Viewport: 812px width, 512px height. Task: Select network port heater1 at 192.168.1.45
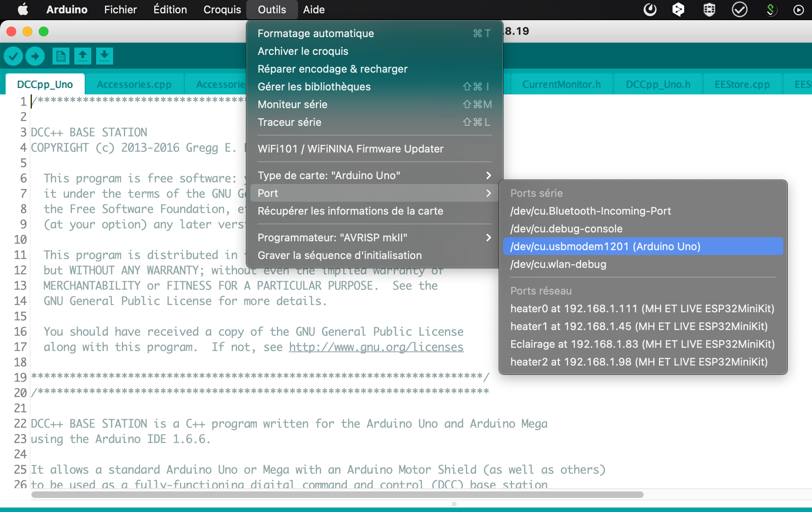click(x=643, y=326)
